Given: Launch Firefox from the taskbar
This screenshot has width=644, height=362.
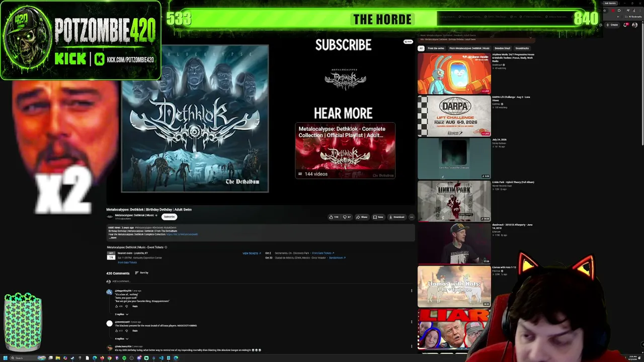Looking at the screenshot, I should click(x=102, y=358).
